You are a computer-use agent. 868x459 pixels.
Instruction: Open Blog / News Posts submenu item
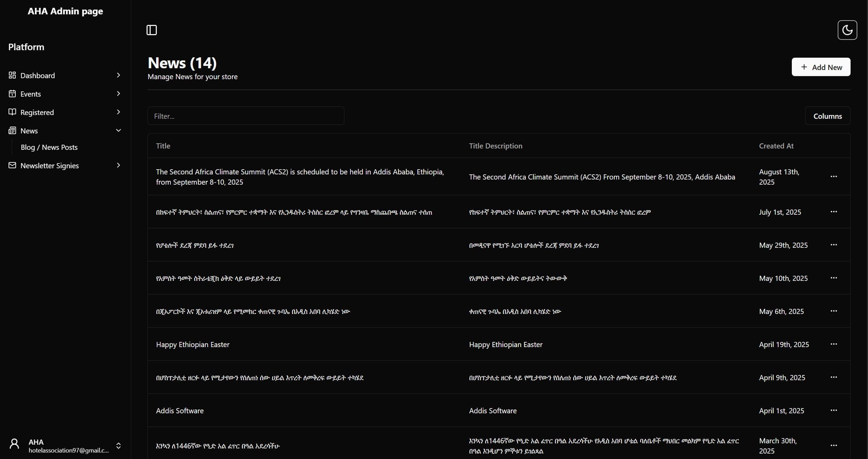(49, 147)
